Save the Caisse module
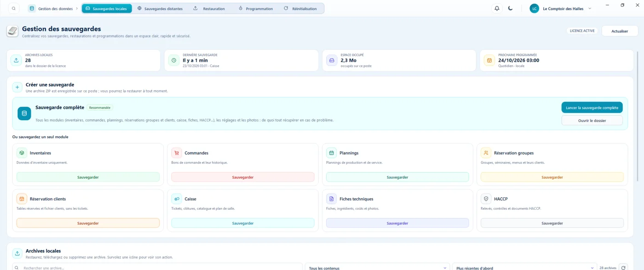The image size is (644, 270). tap(243, 223)
